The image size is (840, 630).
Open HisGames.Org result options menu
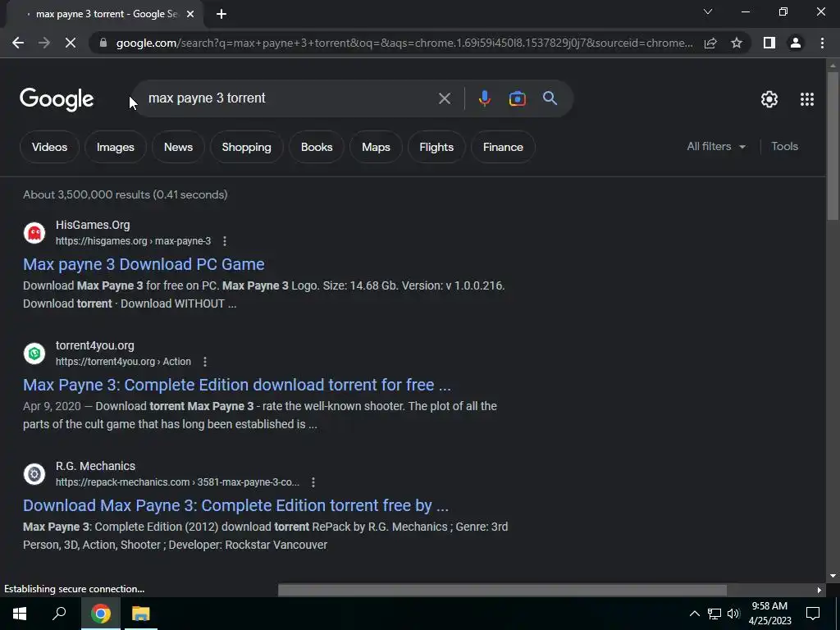tap(225, 241)
